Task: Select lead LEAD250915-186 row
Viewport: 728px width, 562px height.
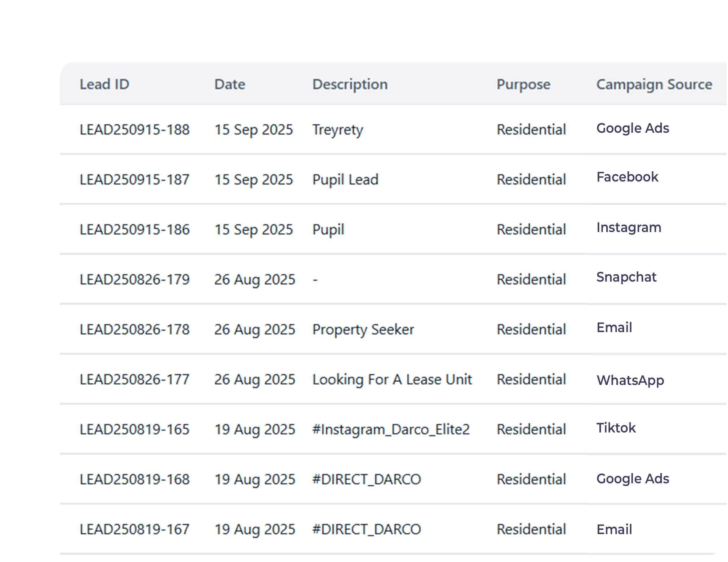Action: point(134,230)
